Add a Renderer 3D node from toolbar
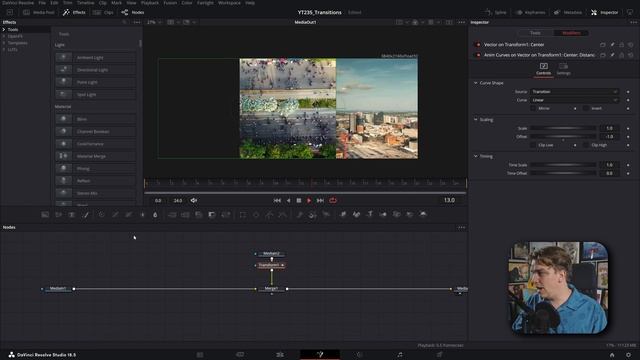The height and width of the screenshot is (360, 640). pyautogui.click(x=423, y=214)
